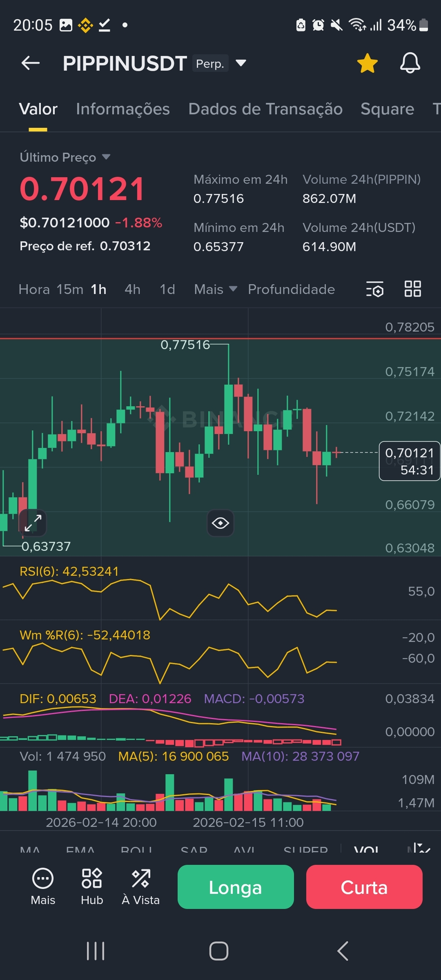Switch to the Informações tab

pos(123,109)
